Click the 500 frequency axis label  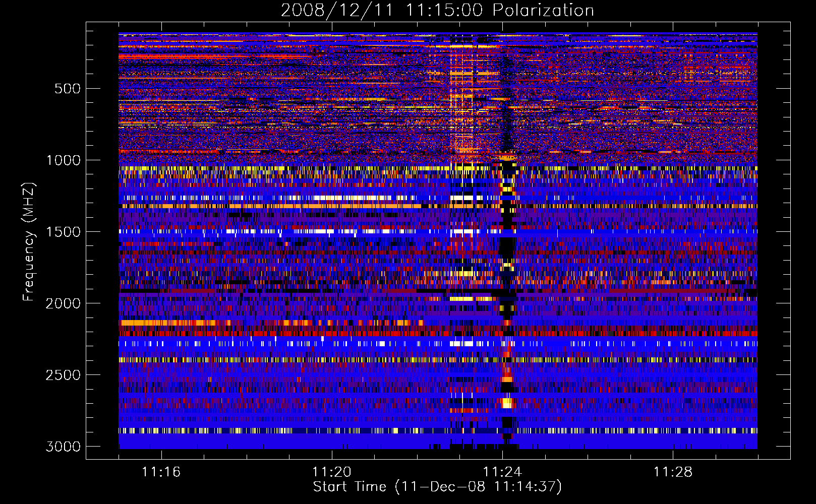pos(68,89)
